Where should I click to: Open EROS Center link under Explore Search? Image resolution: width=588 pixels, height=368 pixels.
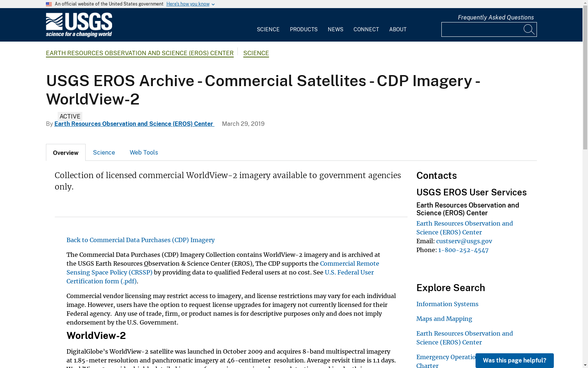(465, 338)
